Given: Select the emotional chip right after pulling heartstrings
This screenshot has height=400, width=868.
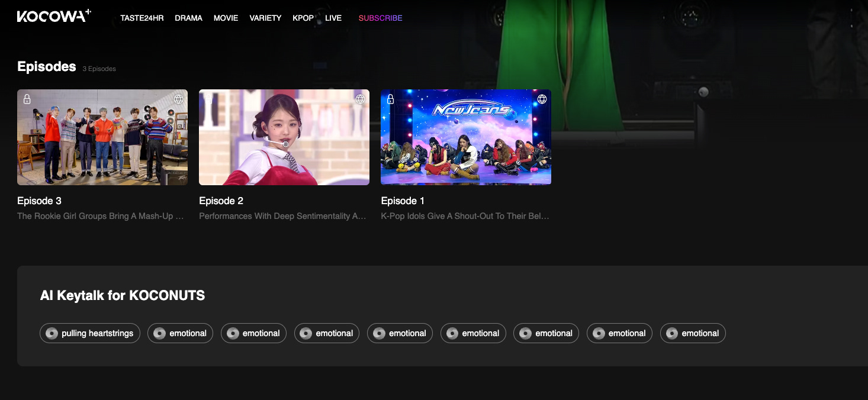Looking at the screenshot, I should click(x=180, y=333).
